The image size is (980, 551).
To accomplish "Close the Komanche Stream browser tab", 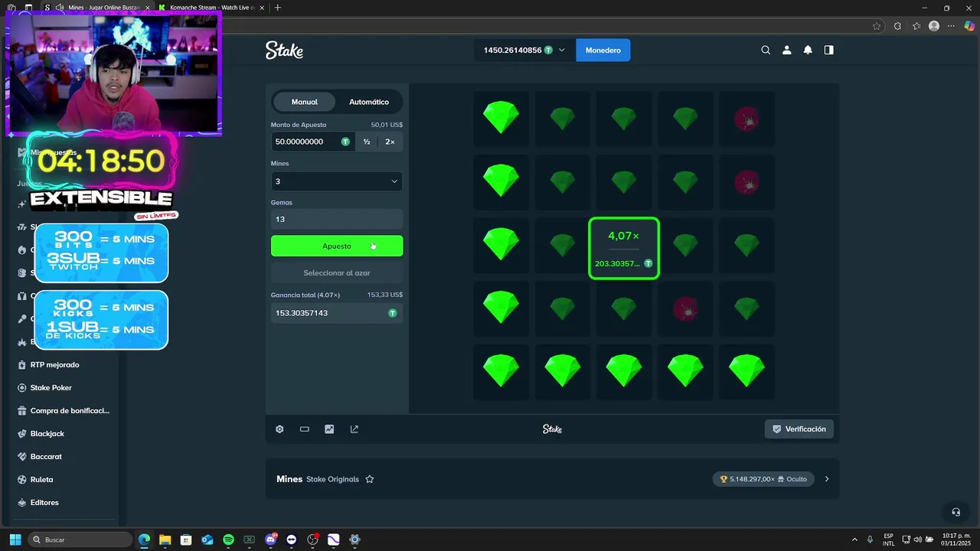I will pyautogui.click(x=262, y=8).
